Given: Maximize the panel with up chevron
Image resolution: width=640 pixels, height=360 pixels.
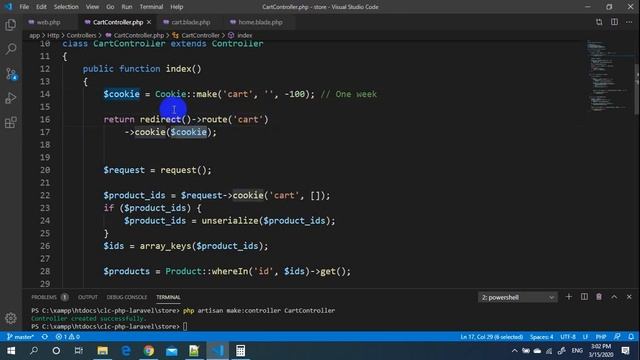Looking at the screenshot, I should click(614, 297).
